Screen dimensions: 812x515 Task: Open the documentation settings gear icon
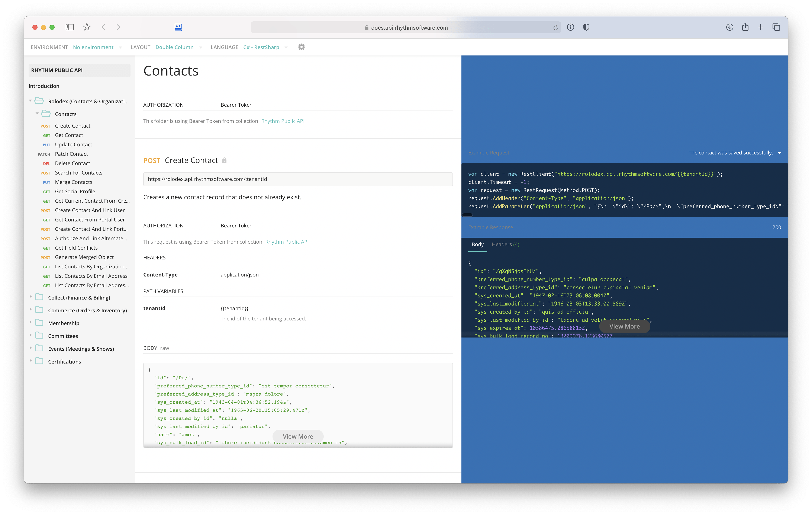(302, 47)
